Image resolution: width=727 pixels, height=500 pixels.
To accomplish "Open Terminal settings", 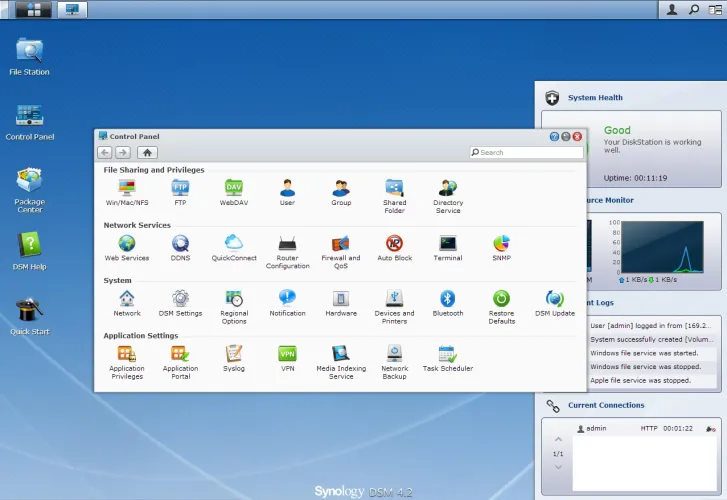I will [x=448, y=248].
